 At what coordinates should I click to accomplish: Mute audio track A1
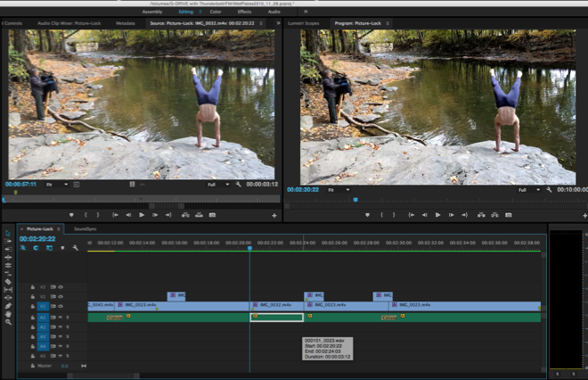point(61,318)
